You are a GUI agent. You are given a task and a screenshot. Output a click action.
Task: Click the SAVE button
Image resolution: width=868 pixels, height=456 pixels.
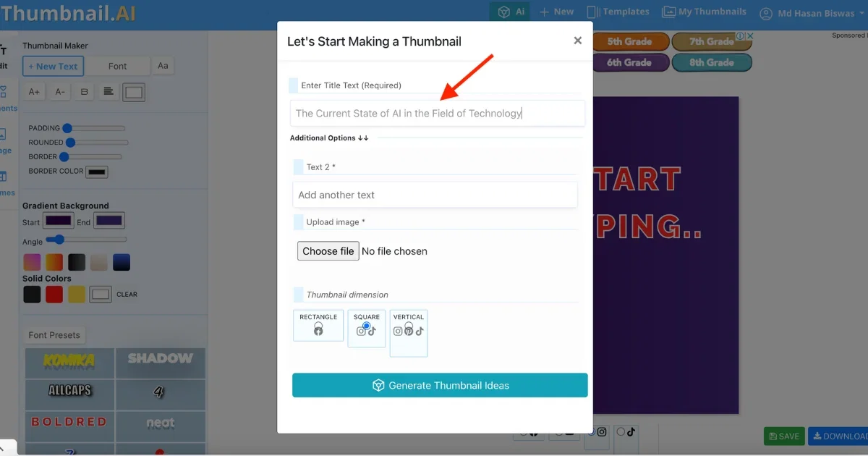pos(784,436)
